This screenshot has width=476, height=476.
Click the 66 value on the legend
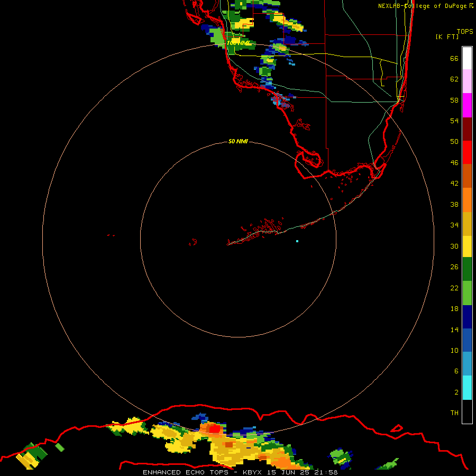tap(454, 58)
